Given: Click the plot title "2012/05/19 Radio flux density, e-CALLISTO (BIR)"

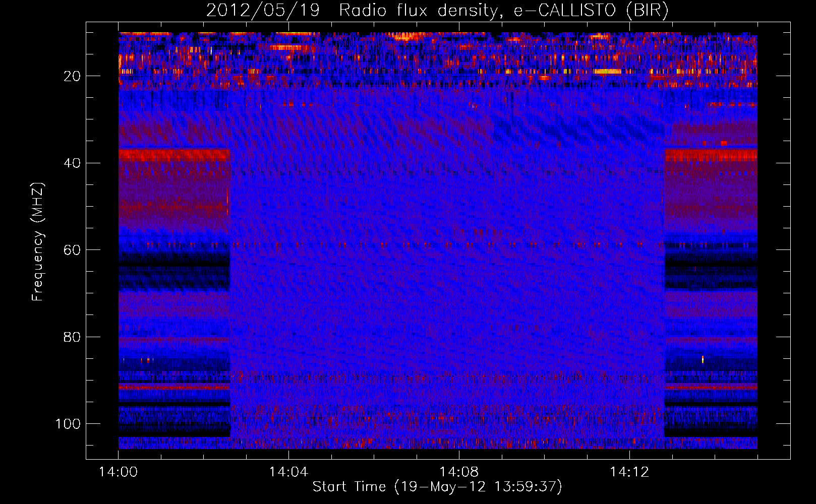Looking at the screenshot, I should (437, 10).
